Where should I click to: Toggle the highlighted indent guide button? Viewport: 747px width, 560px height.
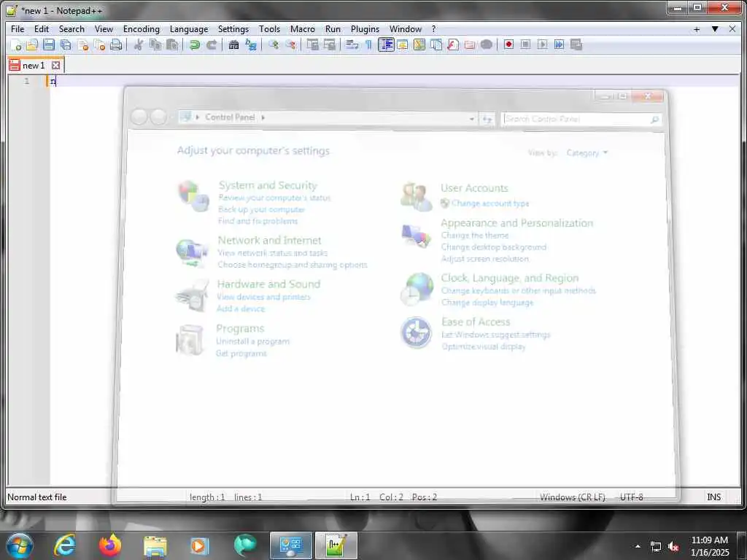tap(386, 44)
